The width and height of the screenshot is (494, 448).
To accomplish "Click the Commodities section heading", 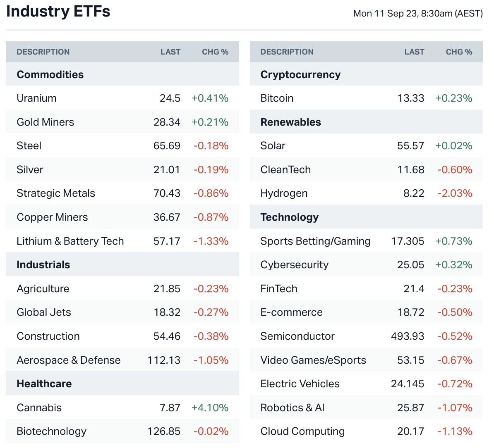I will click(x=50, y=75).
